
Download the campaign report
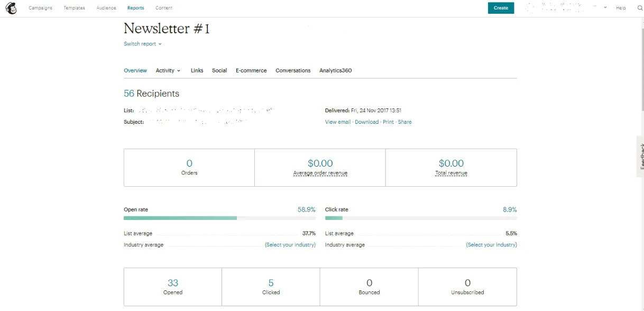pos(368,122)
